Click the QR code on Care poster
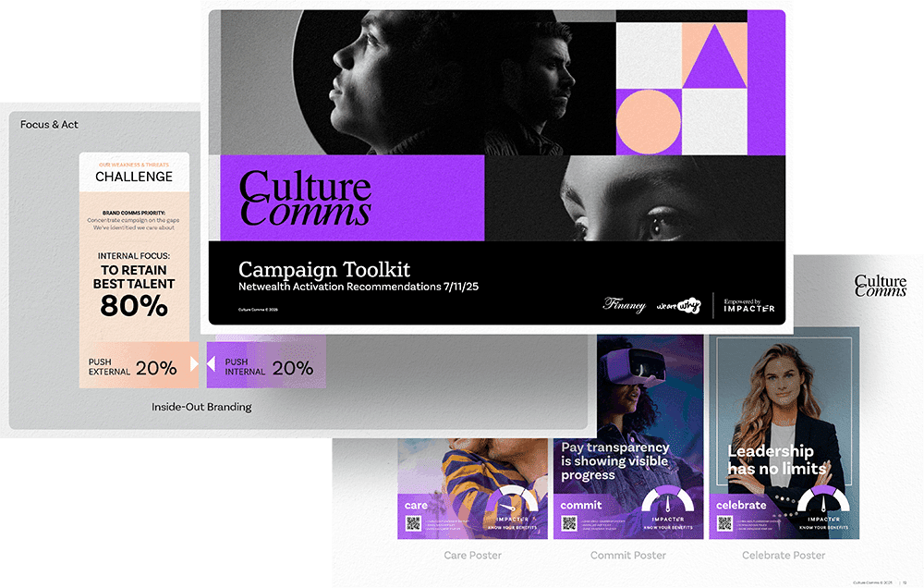The height and width of the screenshot is (588, 924). click(x=413, y=523)
